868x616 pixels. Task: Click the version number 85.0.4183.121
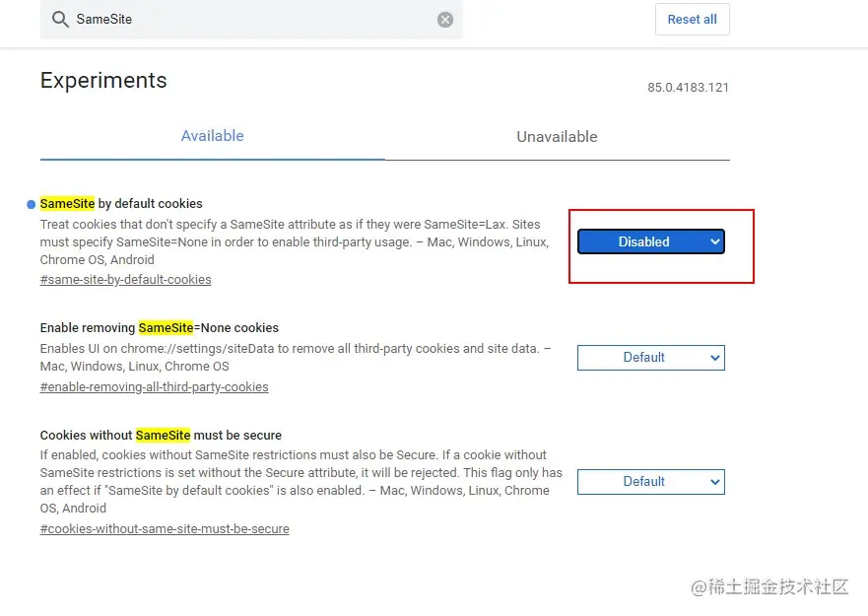tap(688, 88)
